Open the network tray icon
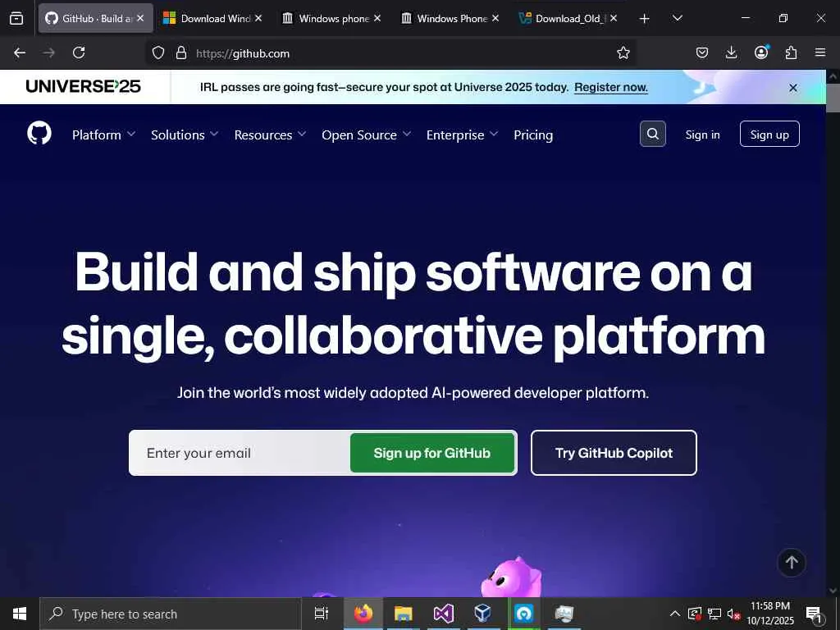 [x=714, y=614]
